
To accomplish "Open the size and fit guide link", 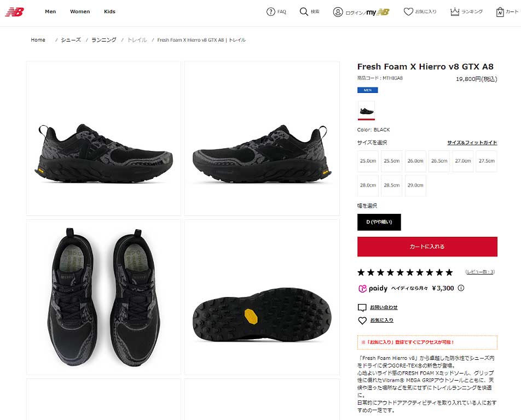I will coord(472,143).
